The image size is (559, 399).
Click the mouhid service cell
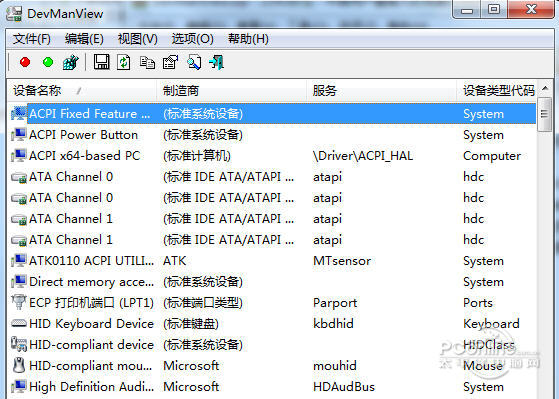pyautogui.click(x=335, y=365)
